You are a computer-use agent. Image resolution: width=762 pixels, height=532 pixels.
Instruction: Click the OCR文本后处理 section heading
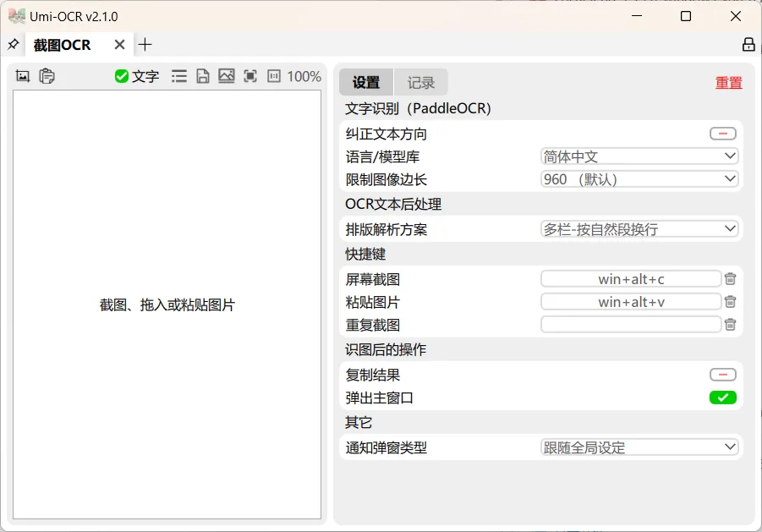tap(393, 204)
